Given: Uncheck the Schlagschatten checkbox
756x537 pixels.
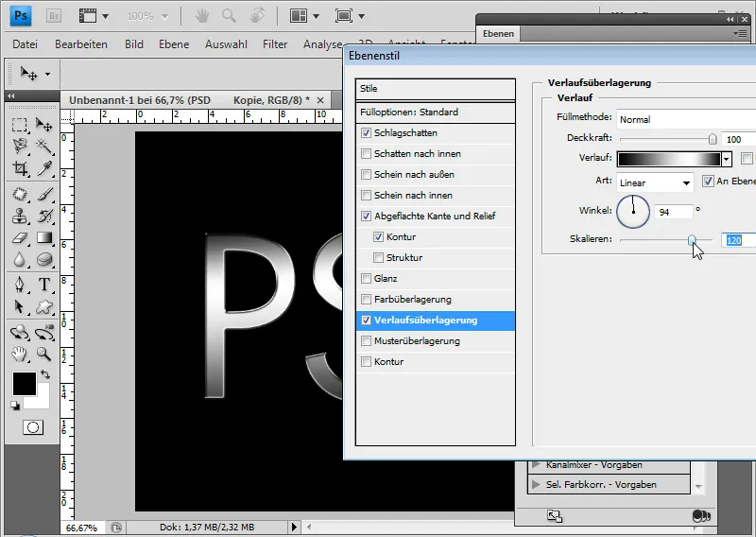Looking at the screenshot, I should (366, 132).
